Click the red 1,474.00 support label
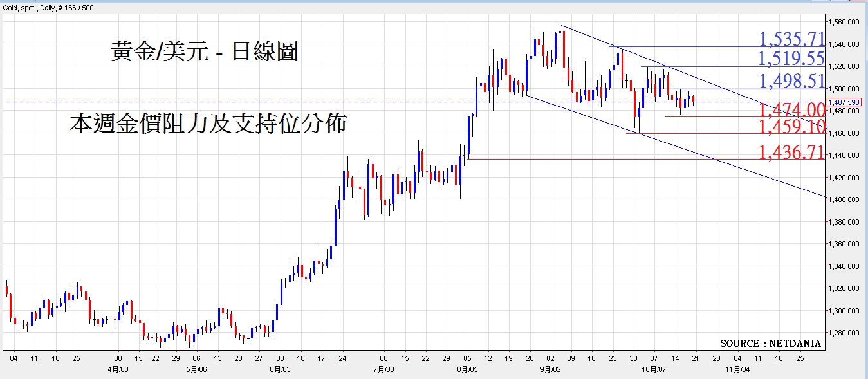Screen dimensions: 868x379 coord(791,109)
